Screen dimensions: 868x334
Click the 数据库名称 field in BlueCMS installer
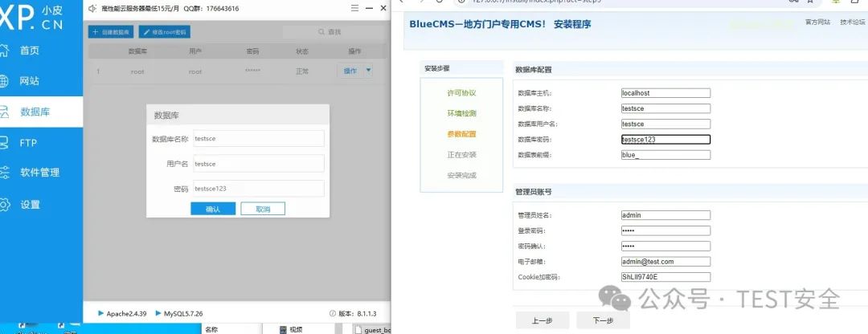[665, 108]
